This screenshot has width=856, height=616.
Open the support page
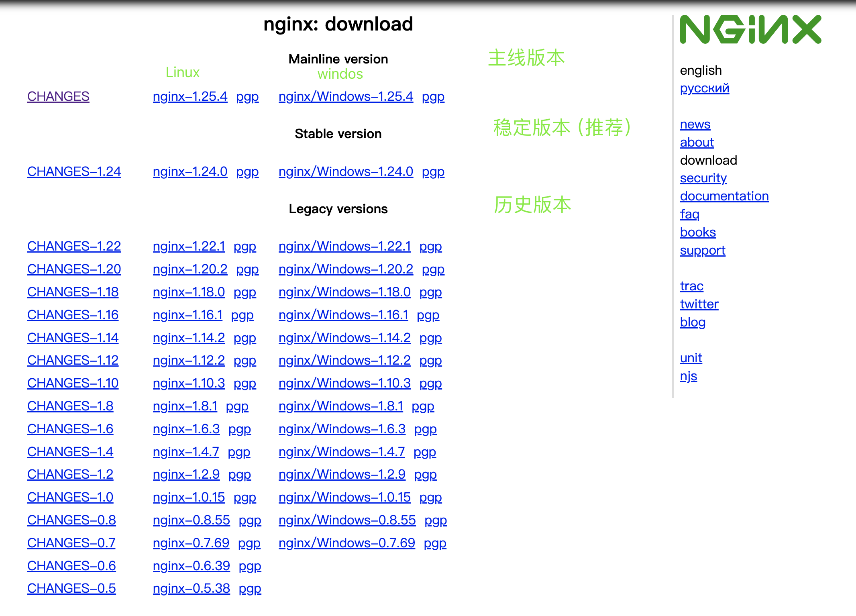pos(703,251)
